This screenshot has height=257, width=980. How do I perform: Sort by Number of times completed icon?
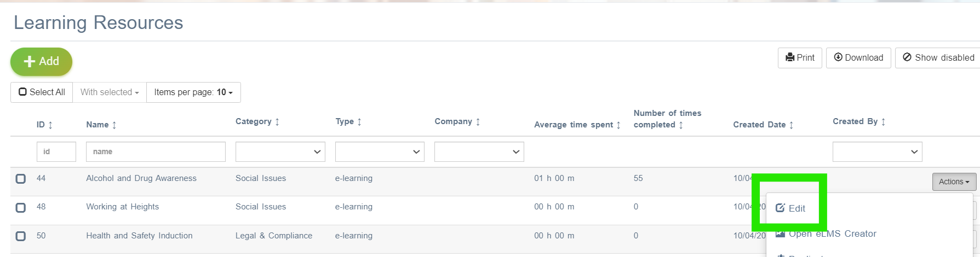(681, 125)
